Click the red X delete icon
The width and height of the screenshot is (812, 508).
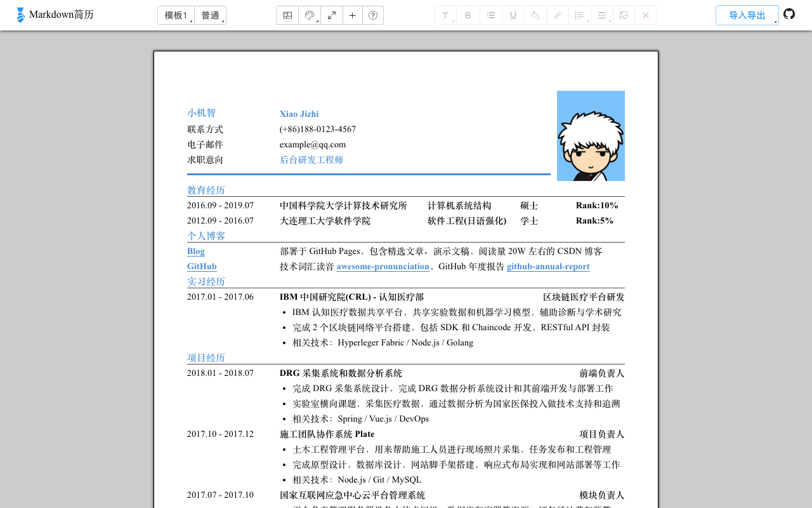click(646, 15)
